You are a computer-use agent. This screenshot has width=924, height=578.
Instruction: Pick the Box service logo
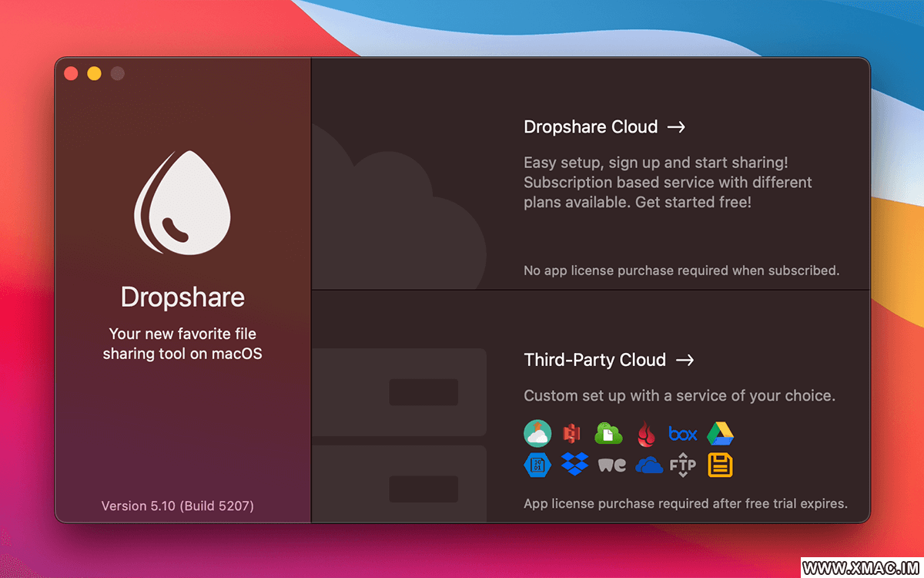[682, 434]
